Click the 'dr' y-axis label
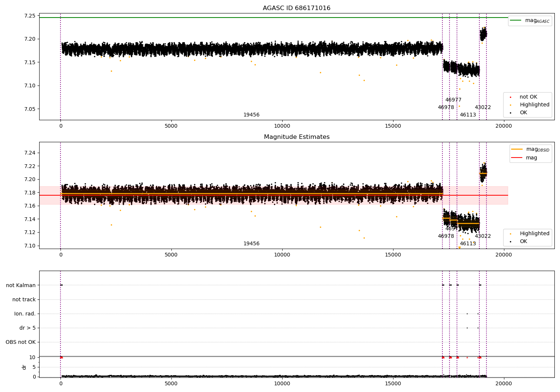 click(24, 367)
